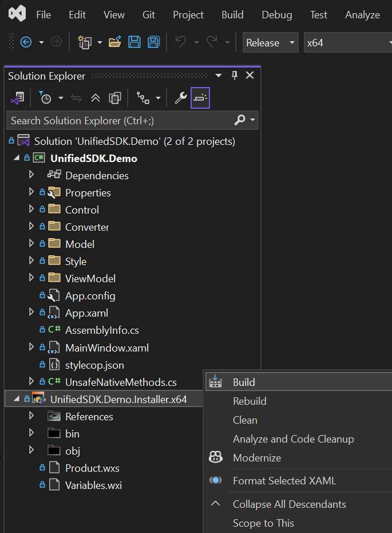Open the Release configuration dropdown

point(271,43)
